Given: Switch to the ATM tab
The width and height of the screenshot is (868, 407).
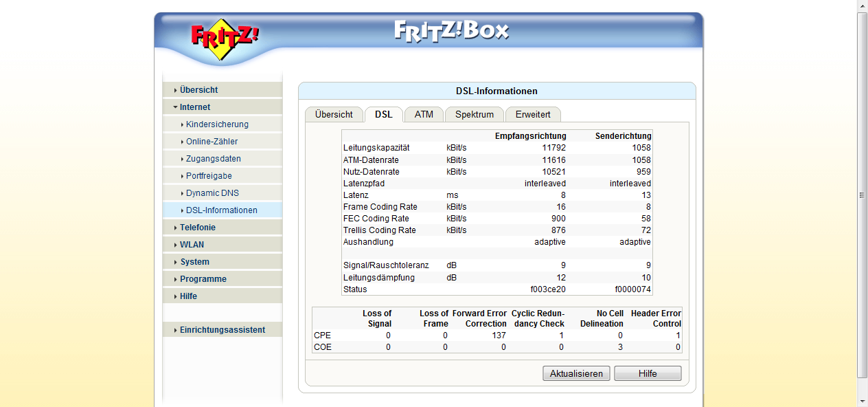Looking at the screenshot, I should point(424,115).
